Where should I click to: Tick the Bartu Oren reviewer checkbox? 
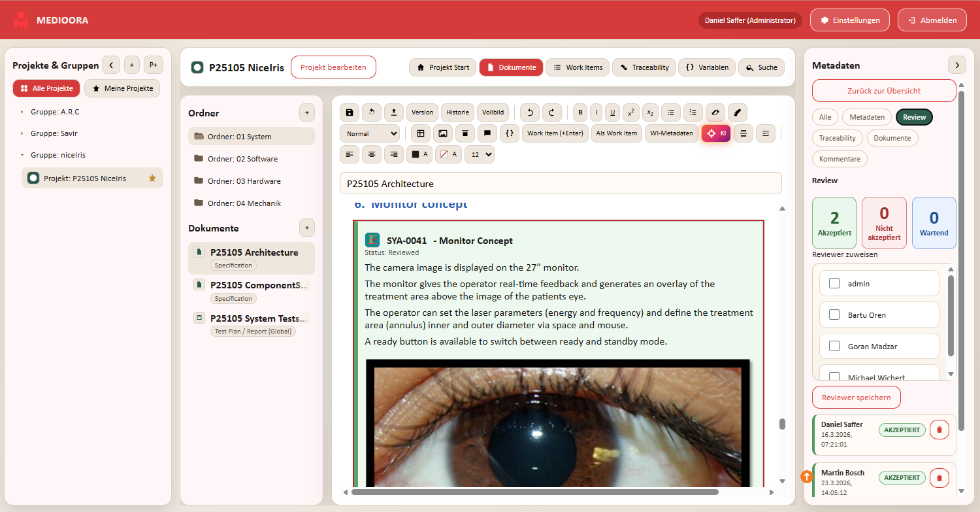point(834,315)
